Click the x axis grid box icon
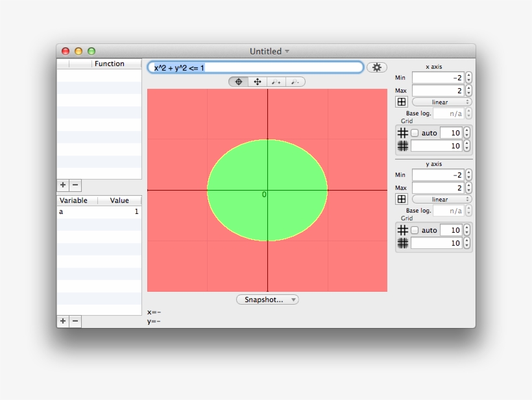The height and width of the screenshot is (400, 532). (x=402, y=102)
